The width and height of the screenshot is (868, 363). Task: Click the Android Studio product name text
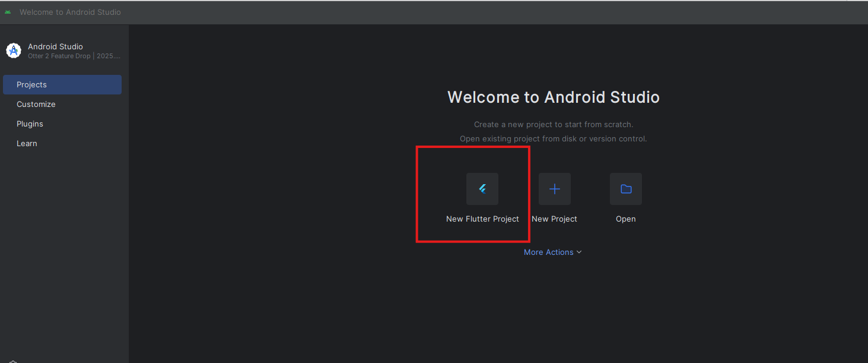(x=55, y=46)
